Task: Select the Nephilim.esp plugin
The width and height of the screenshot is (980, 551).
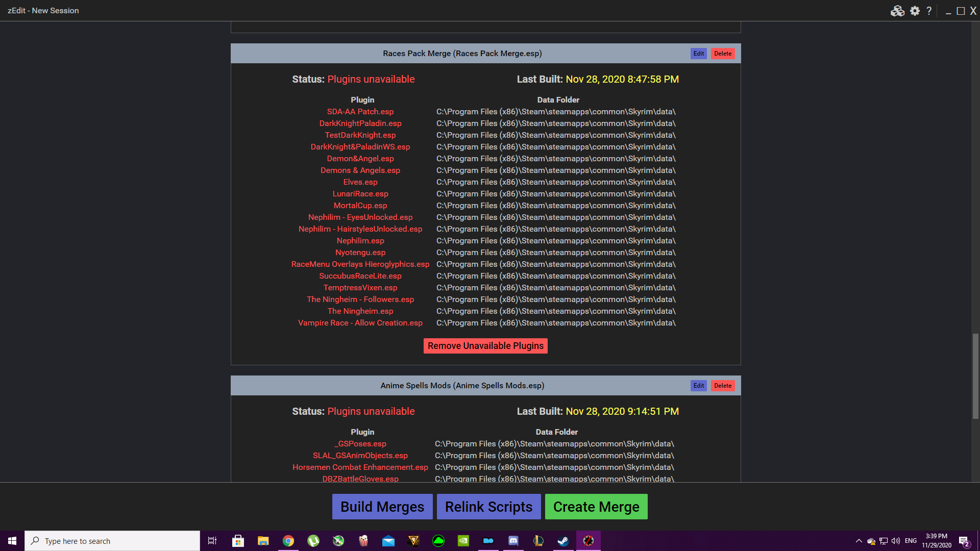Action: pyautogui.click(x=360, y=241)
